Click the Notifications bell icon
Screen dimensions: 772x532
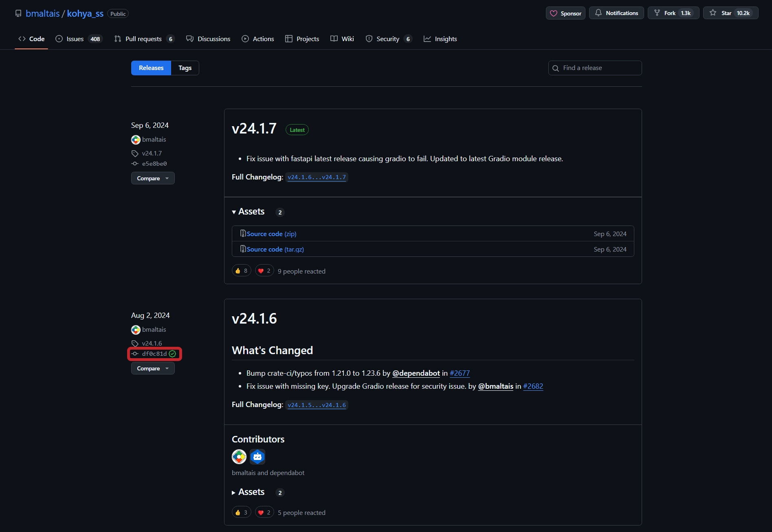pos(598,13)
